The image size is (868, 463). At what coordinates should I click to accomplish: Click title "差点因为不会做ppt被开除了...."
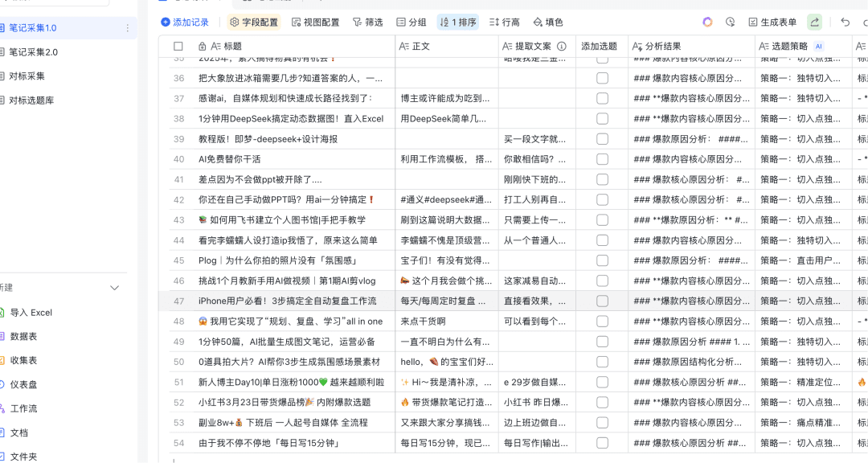(x=260, y=179)
